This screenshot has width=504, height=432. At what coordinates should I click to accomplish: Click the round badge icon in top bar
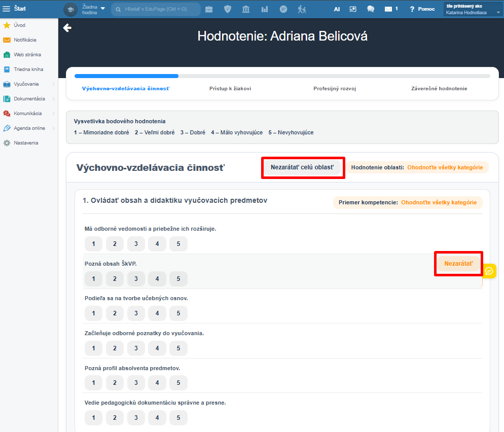point(283,9)
